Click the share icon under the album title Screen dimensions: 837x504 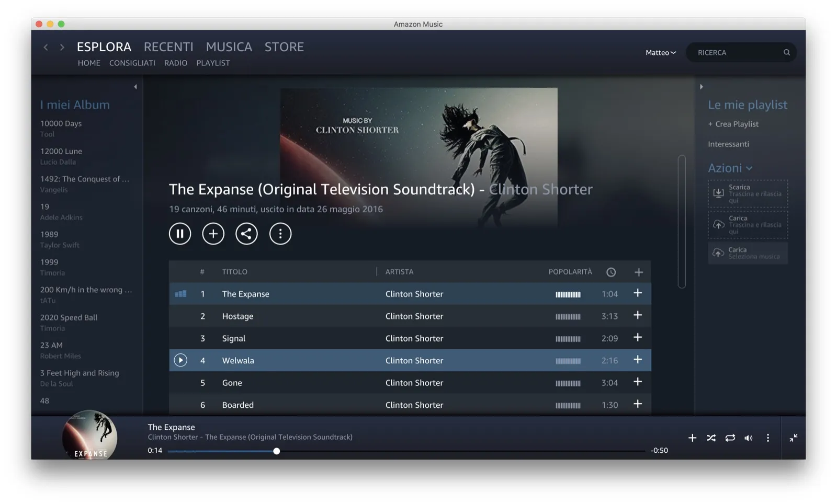point(246,234)
